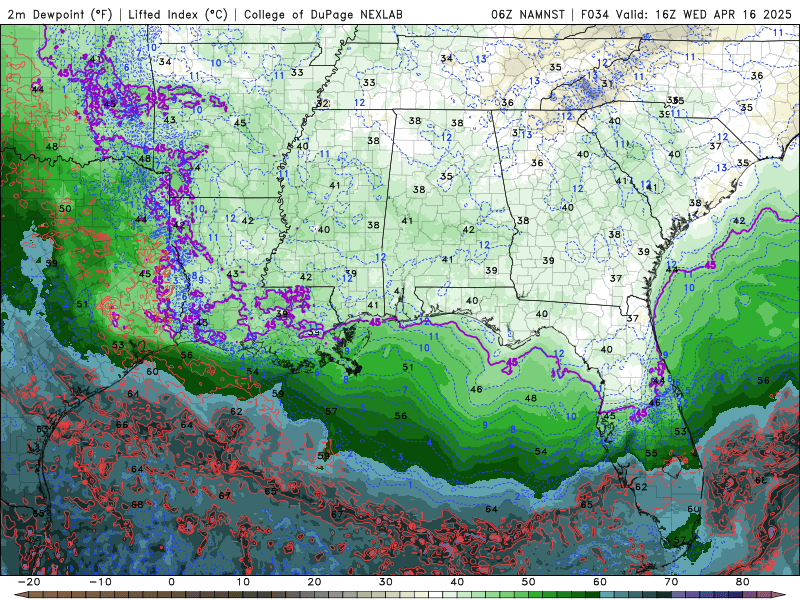The width and height of the screenshot is (800, 600).
Task: Click the '-10' label on the color scale
Action: coord(100,582)
